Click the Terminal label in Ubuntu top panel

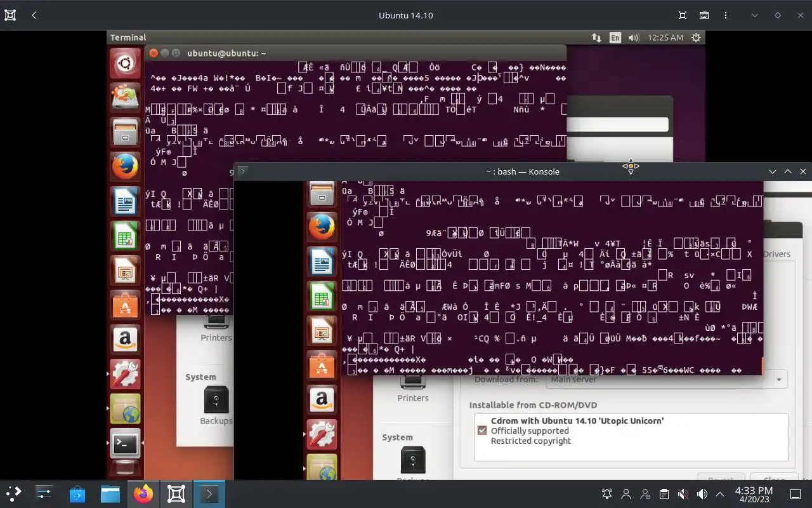128,37
